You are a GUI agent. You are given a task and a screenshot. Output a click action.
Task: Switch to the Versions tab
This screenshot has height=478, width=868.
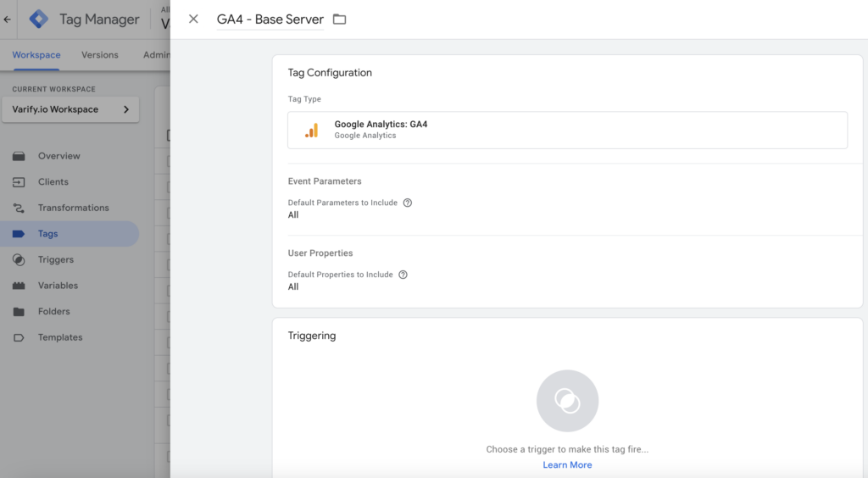[100, 55]
